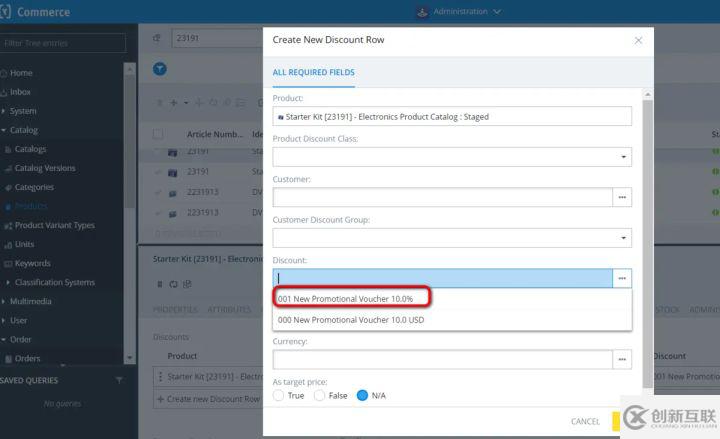Open Categories in the sidebar
720x439 pixels.
point(34,187)
